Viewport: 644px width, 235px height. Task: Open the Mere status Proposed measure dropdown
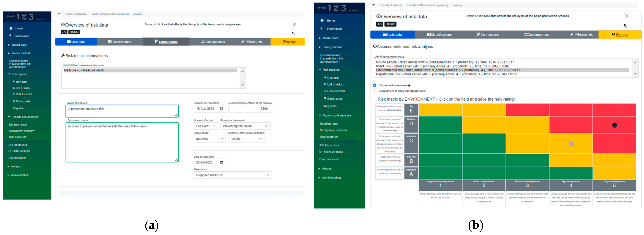click(232, 175)
